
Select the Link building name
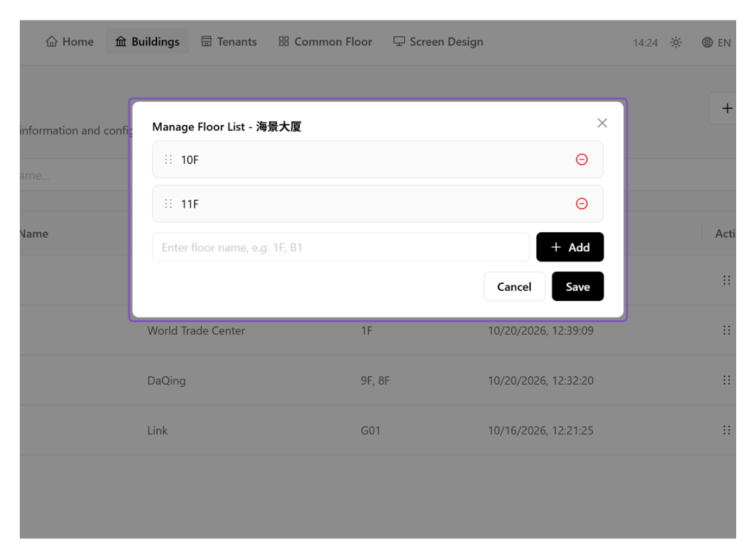coord(157,430)
